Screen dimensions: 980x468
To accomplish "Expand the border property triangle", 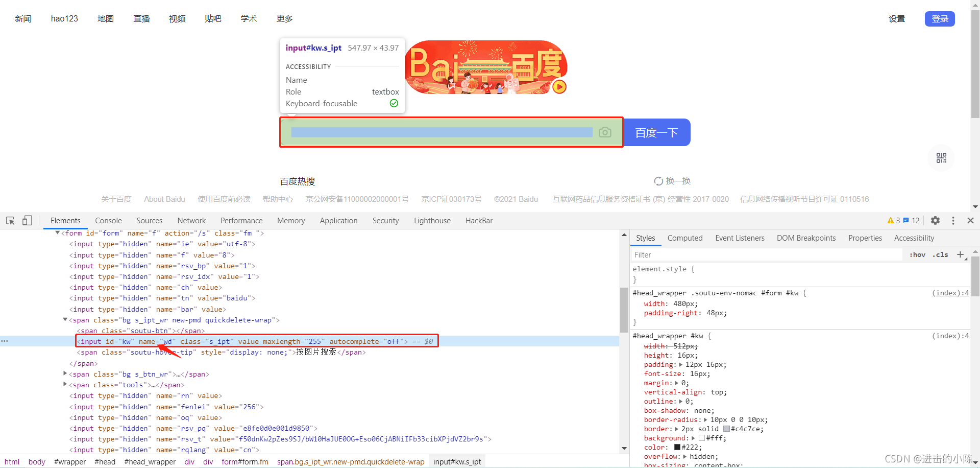I will click(x=677, y=429).
